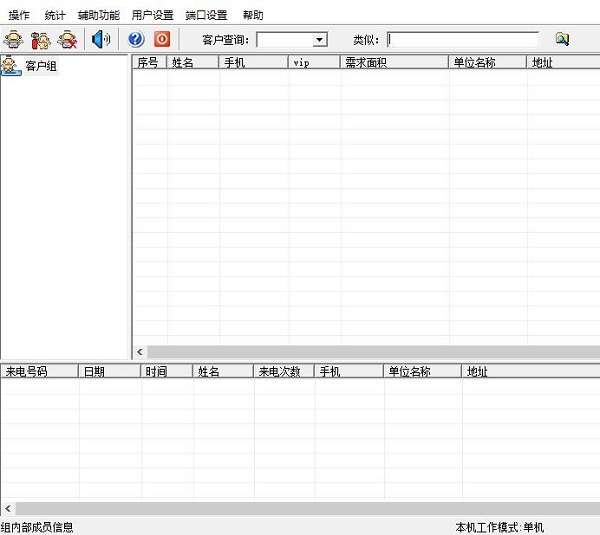Click the blue speaker sound icon
This screenshot has width=600, height=535.
(x=101, y=39)
